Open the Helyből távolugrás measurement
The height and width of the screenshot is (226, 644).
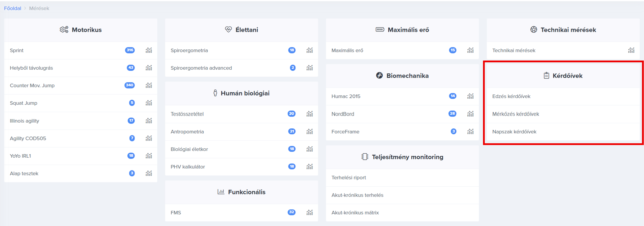(x=31, y=68)
